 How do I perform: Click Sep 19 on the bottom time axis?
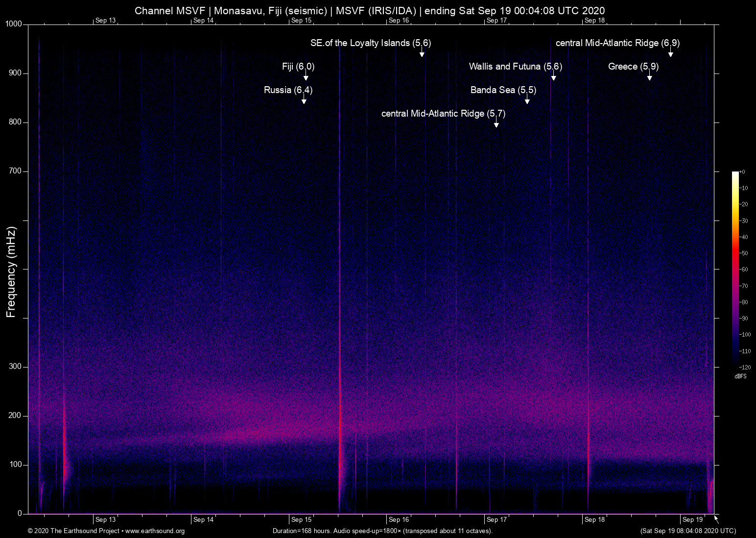[x=692, y=520]
